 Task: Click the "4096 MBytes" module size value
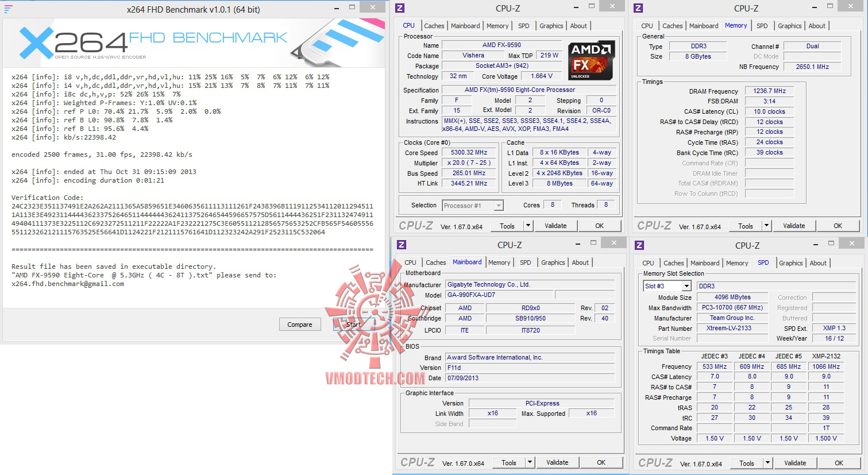pos(732,297)
